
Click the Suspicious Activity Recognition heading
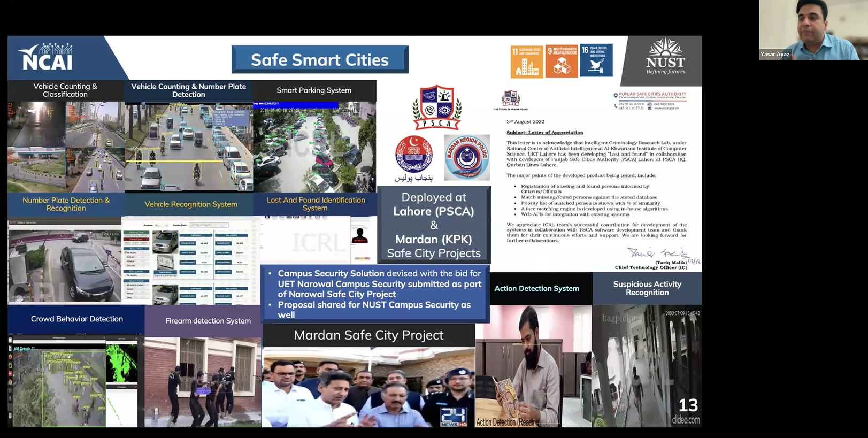point(647,288)
